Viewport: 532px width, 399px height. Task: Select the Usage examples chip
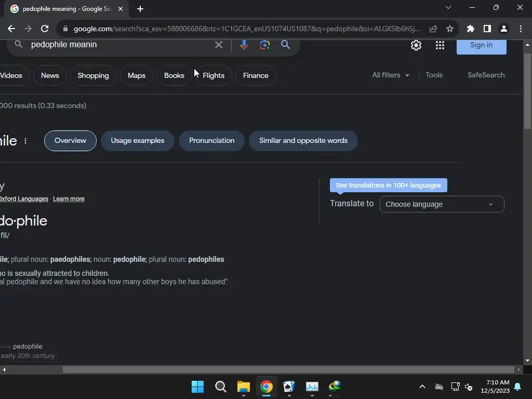click(x=137, y=140)
